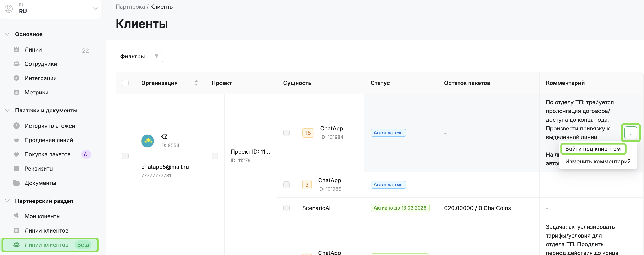The image size is (644, 255).
Task: Expand the RU account selector
Action: point(95,9)
